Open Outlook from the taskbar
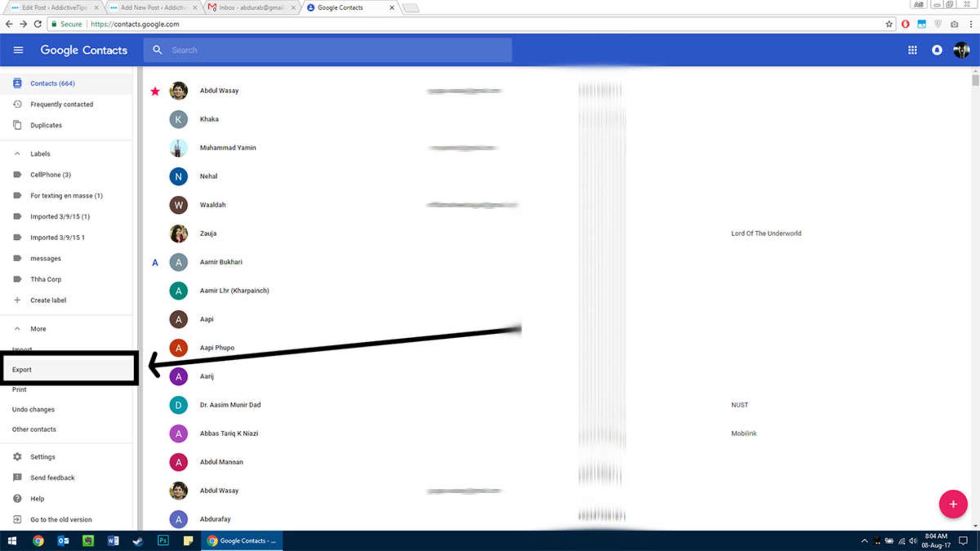 pos(63,541)
